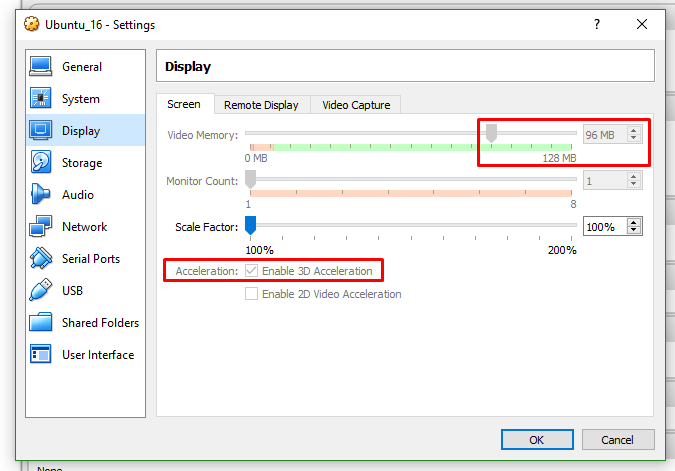Increase Monitor Count with up arrow
This screenshot has width=675, height=471.
point(634,177)
